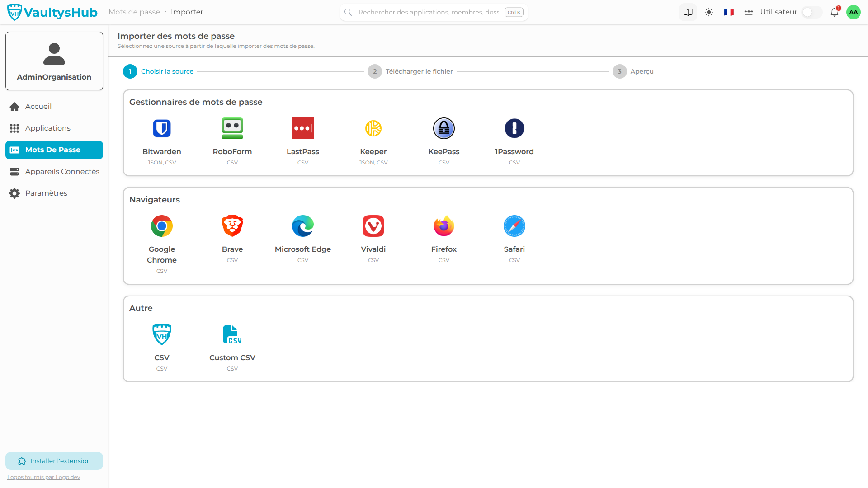
Task: Open the Accueil menu label
Action: point(38,107)
